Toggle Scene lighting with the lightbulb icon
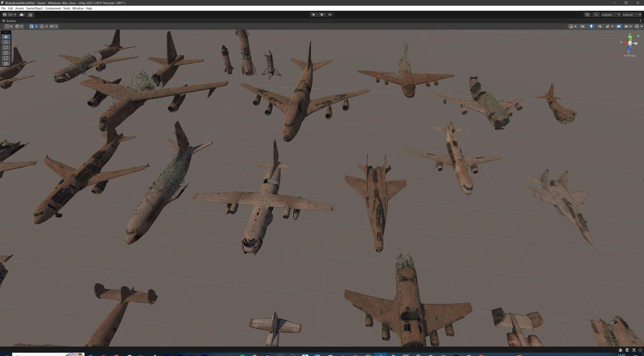Screen dimensions: 644x356 tap(591, 26)
